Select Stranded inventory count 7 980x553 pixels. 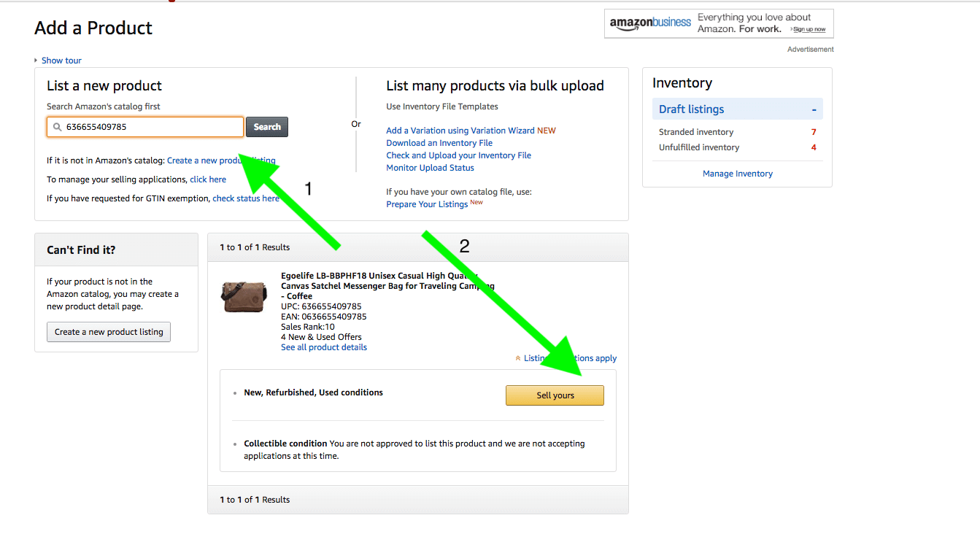point(814,132)
